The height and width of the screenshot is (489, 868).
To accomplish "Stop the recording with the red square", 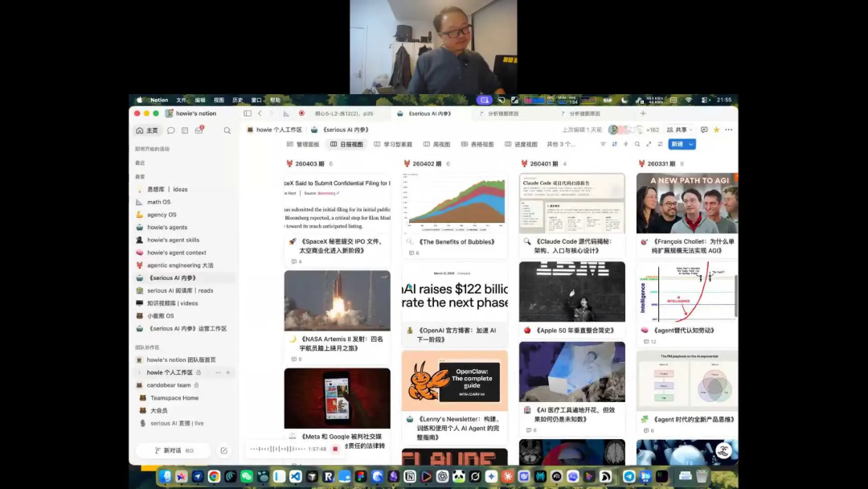I will pos(335,449).
